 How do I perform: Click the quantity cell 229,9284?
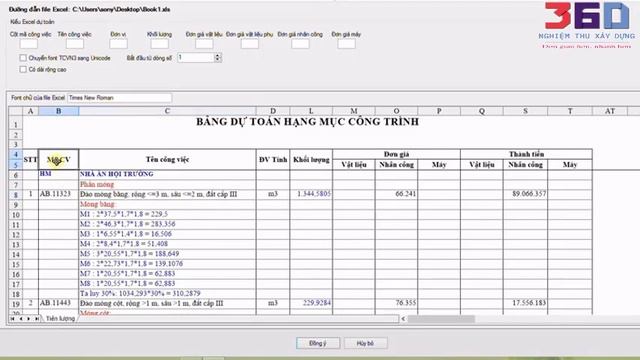(311, 303)
